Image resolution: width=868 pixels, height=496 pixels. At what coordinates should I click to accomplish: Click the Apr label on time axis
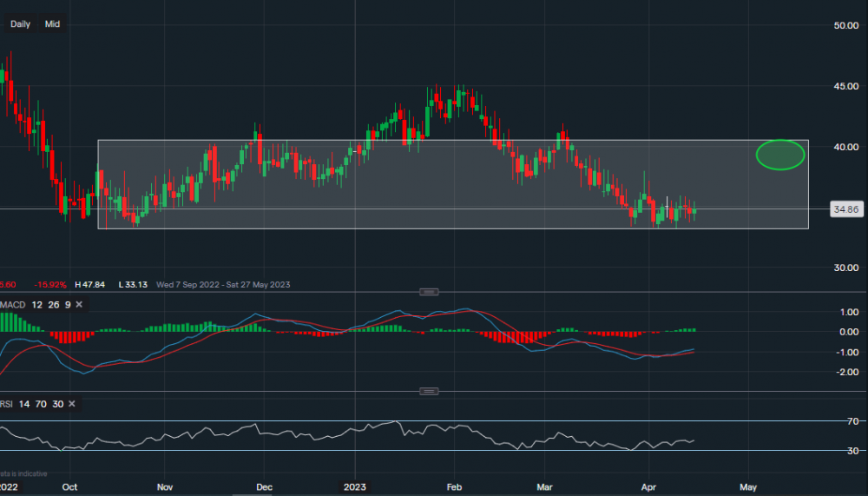(x=647, y=487)
